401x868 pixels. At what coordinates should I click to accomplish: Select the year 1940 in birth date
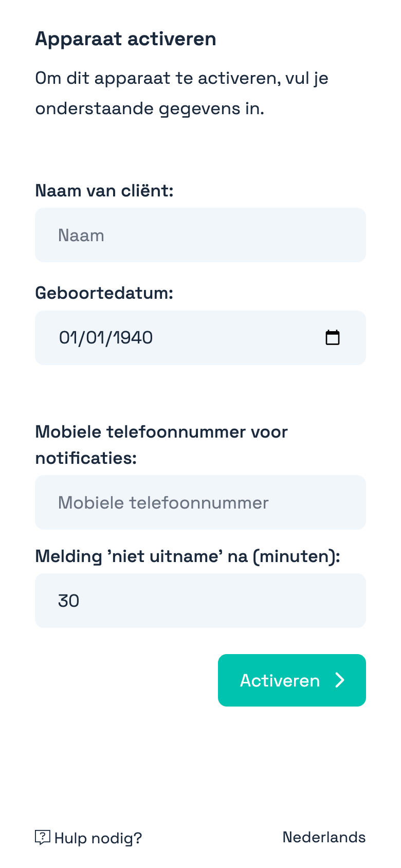coord(133,338)
